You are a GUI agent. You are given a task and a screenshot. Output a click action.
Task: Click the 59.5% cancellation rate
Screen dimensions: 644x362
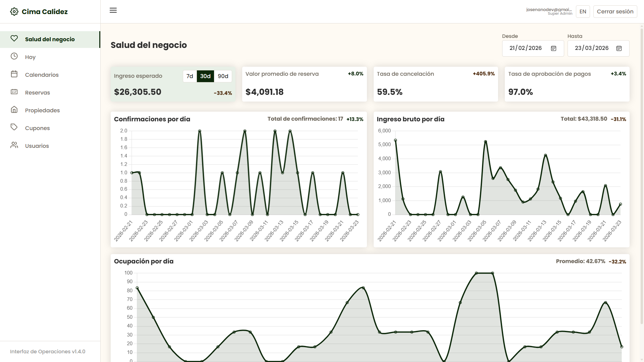tap(389, 92)
